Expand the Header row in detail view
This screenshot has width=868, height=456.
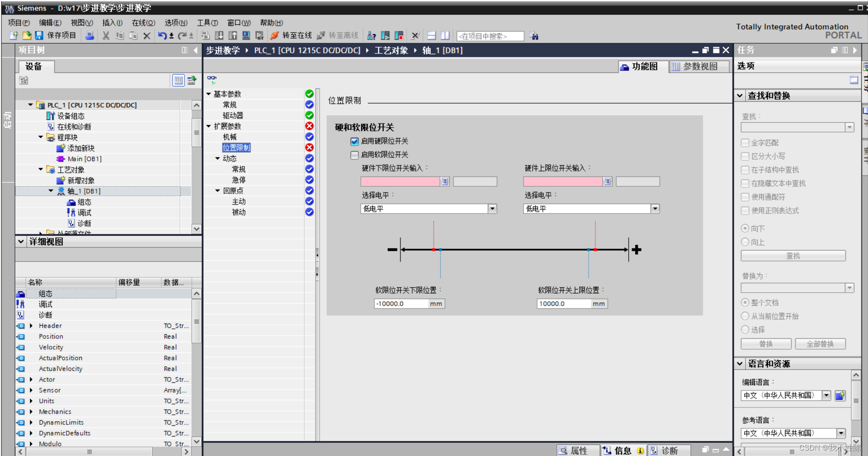pos(31,326)
